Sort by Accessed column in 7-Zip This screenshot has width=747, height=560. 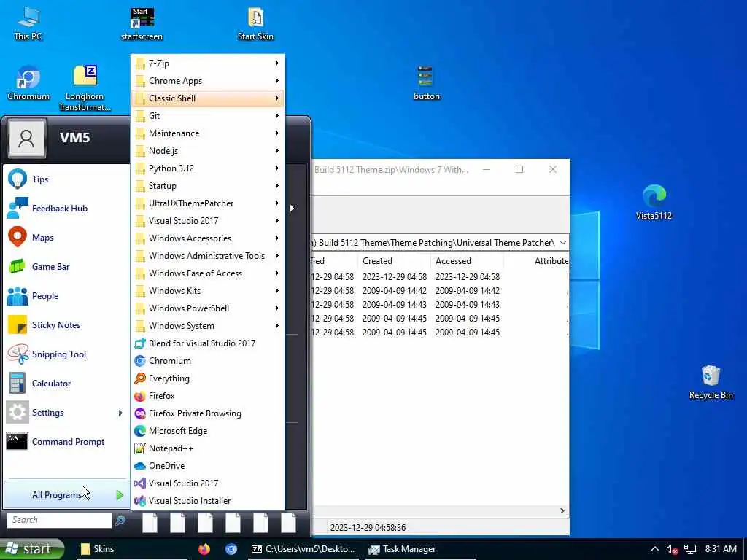467,261
